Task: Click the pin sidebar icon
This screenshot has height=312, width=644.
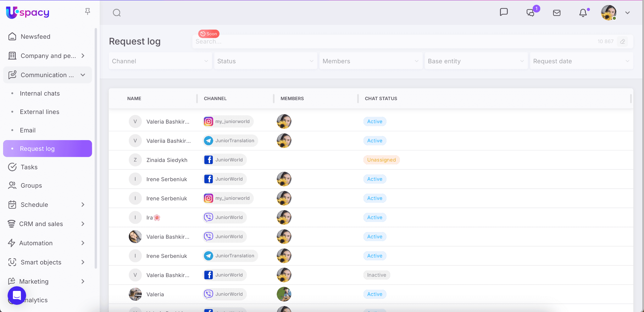Action: click(x=88, y=12)
